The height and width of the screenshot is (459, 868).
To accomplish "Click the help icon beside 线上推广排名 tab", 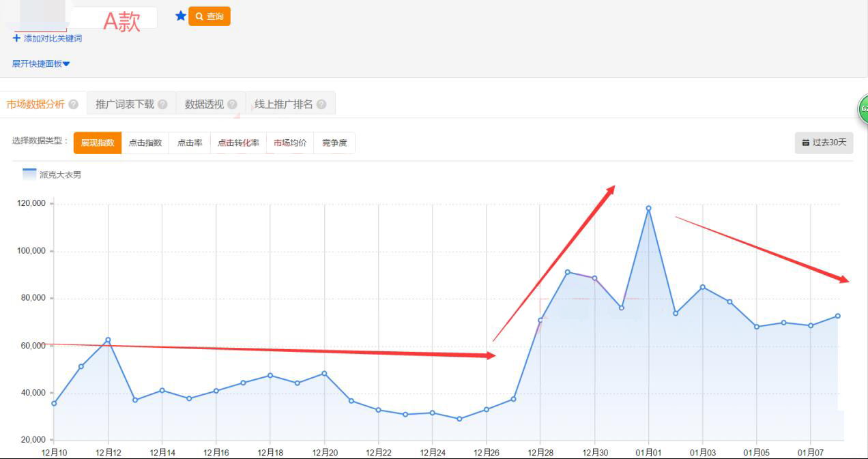I will (323, 104).
